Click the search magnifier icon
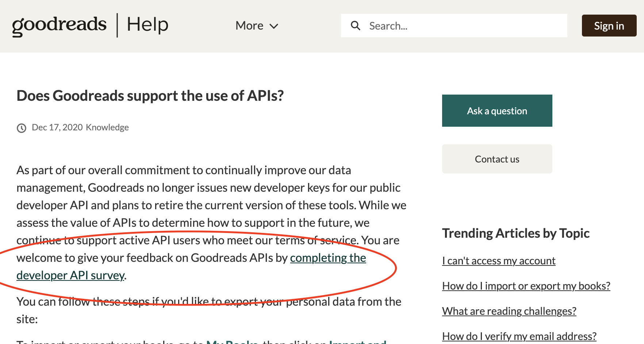 tap(355, 26)
